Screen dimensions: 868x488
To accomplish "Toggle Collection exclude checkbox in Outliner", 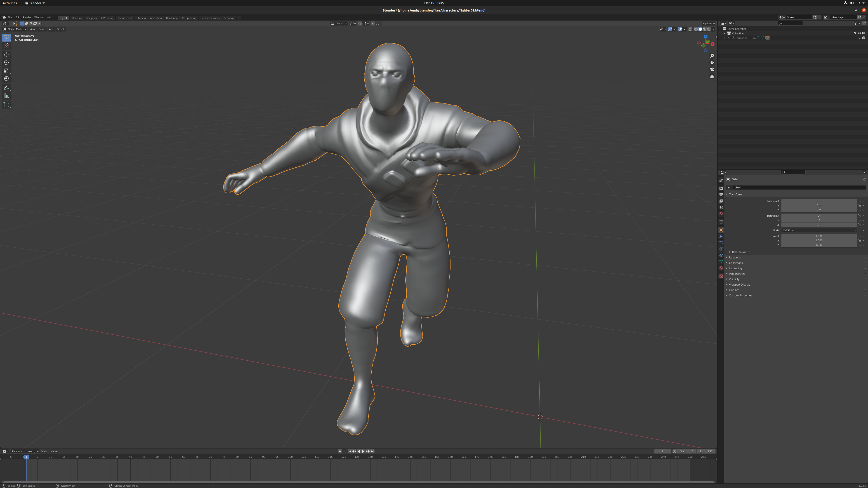I will click(x=854, y=33).
